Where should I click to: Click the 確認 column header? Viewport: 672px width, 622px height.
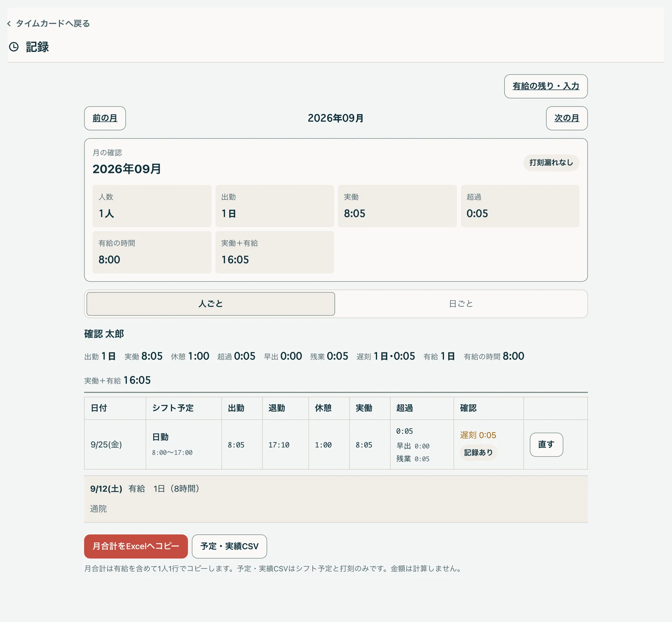[x=488, y=408]
